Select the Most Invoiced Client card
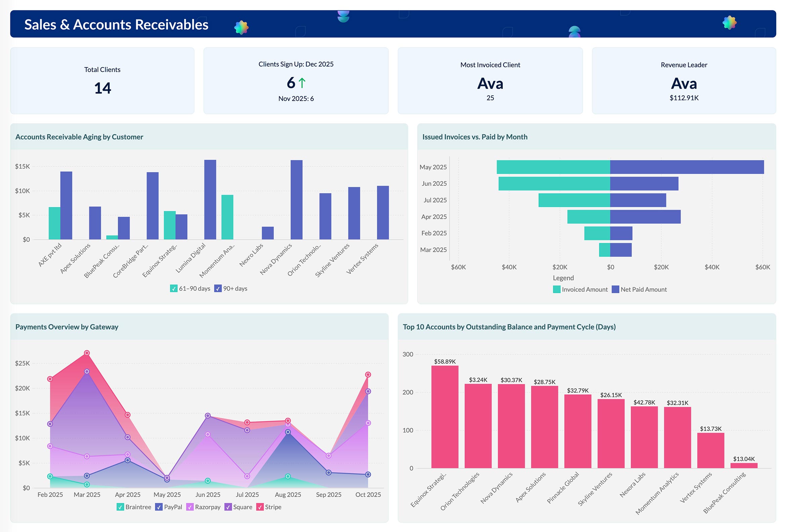Viewport: 786px width, 532px height. (490, 81)
